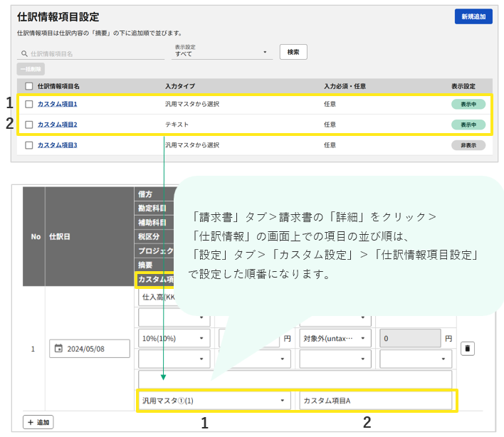This screenshot has width=504, height=437.
Task: Click 表示中 badge in カスタム項目1 row
Action: 468,104
